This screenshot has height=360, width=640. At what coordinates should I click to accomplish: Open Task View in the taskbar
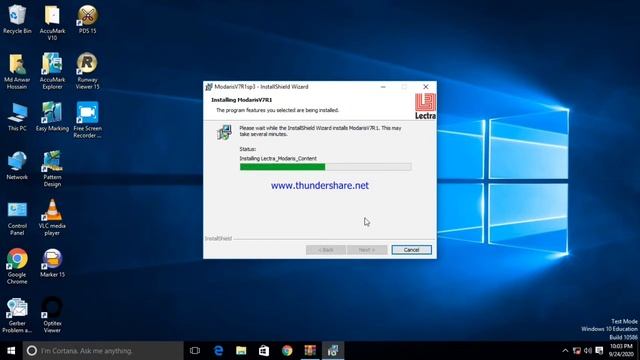(195, 351)
